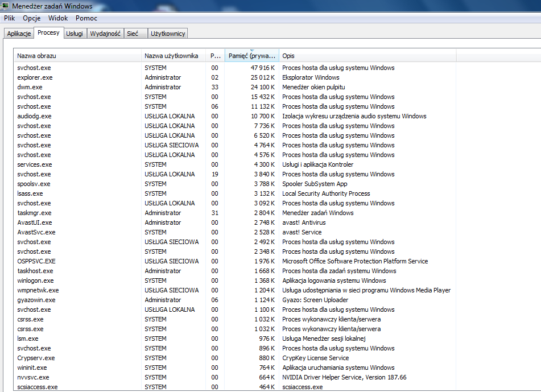This screenshot has height=392, width=541.
Task: Open the Pomoc menu
Action: point(86,18)
